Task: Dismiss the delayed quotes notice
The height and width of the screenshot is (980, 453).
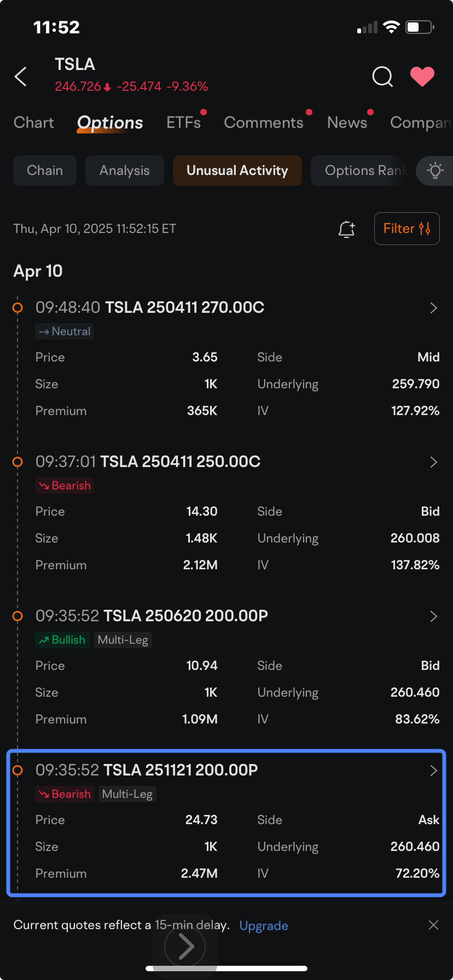Action: (433, 925)
